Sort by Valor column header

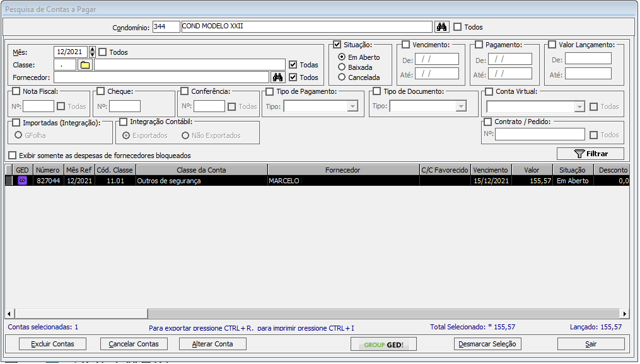[x=532, y=170]
